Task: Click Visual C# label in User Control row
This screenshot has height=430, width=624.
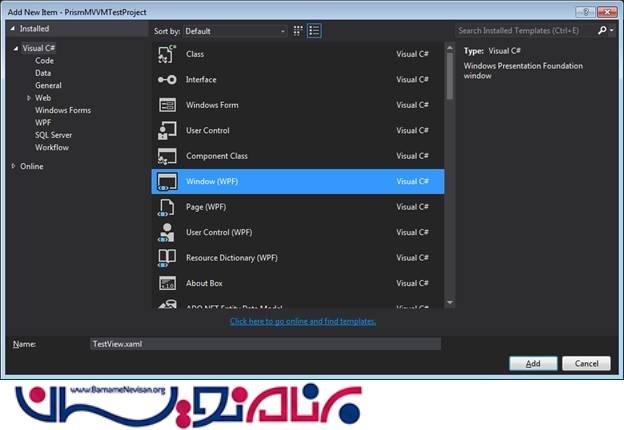Action: tap(412, 130)
